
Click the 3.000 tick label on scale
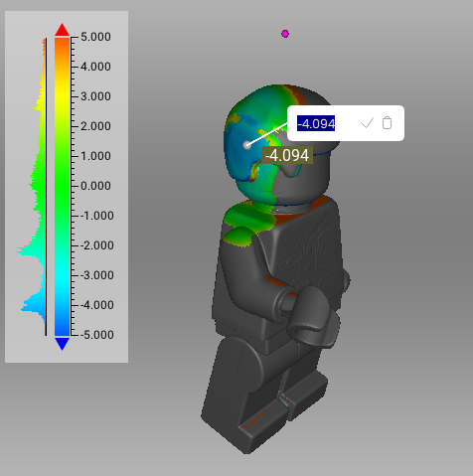coord(95,96)
